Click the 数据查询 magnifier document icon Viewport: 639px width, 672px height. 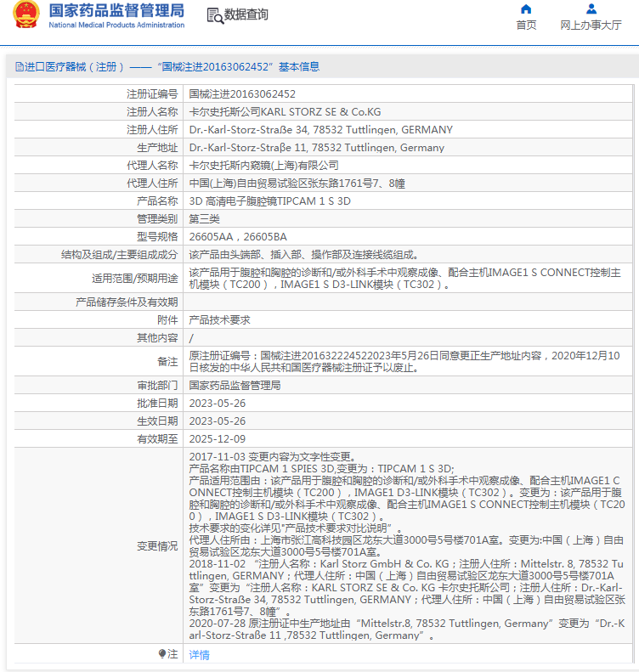tap(214, 15)
